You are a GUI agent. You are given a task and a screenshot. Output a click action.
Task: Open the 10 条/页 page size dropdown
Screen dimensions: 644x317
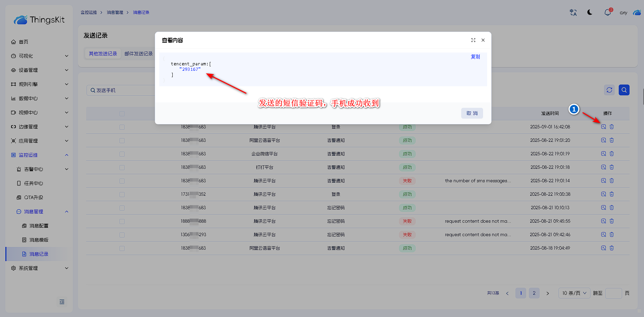point(574,293)
